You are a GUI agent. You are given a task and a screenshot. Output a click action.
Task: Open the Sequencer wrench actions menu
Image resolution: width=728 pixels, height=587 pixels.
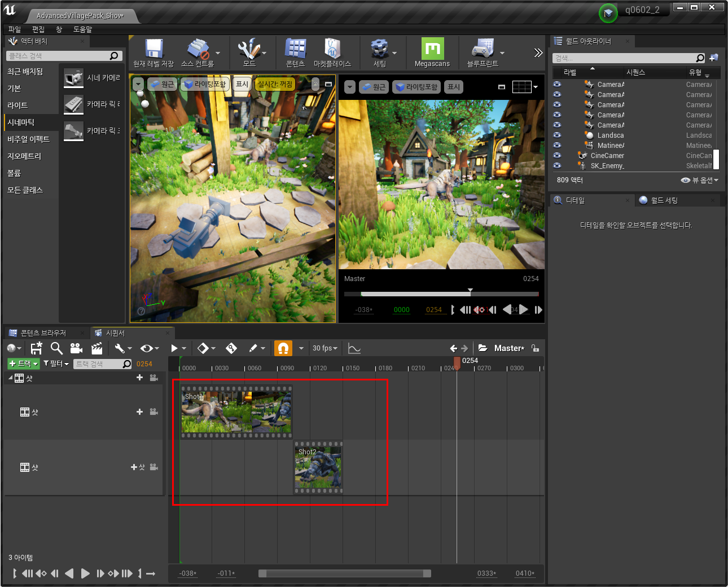pyautogui.click(x=122, y=348)
